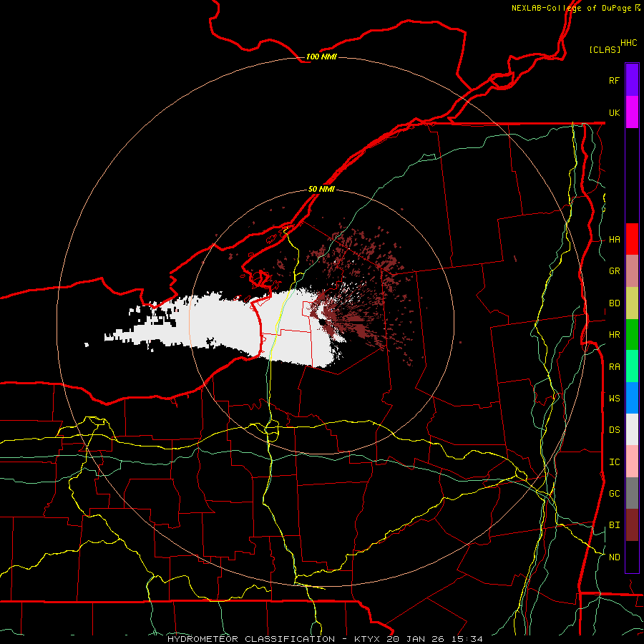Select the IC light pink legend swatch
644x644 pixels.
click(632, 462)
